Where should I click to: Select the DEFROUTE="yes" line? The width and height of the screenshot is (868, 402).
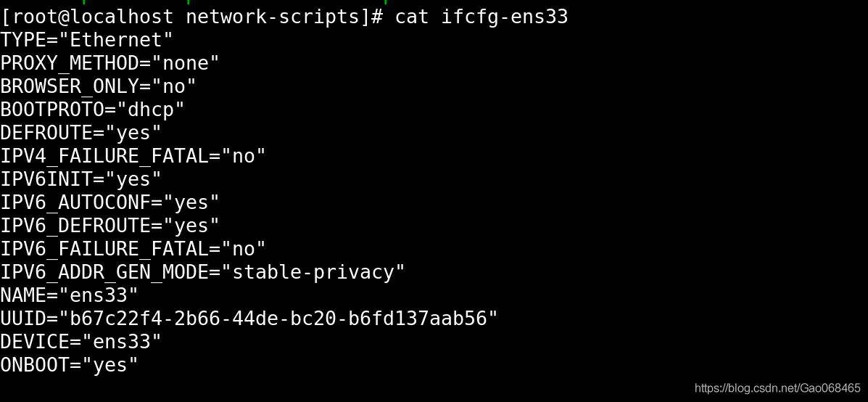[x=80, y=133]
